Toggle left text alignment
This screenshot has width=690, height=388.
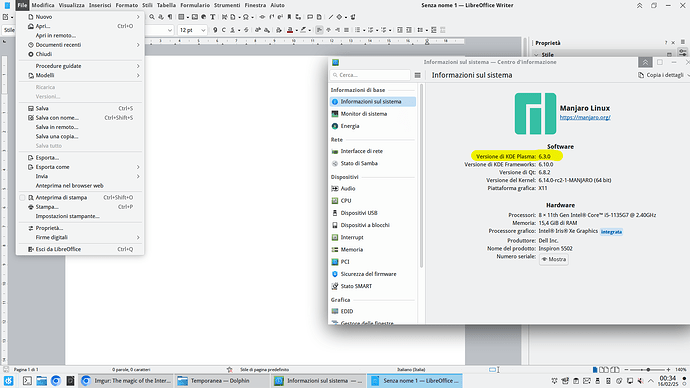(x=319, y=30)
